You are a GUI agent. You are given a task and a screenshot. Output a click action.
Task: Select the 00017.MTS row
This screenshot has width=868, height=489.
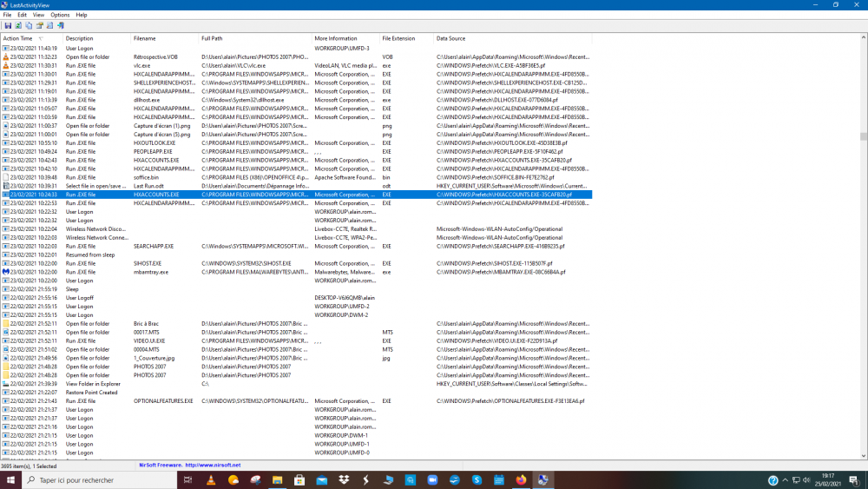[297, 333]
